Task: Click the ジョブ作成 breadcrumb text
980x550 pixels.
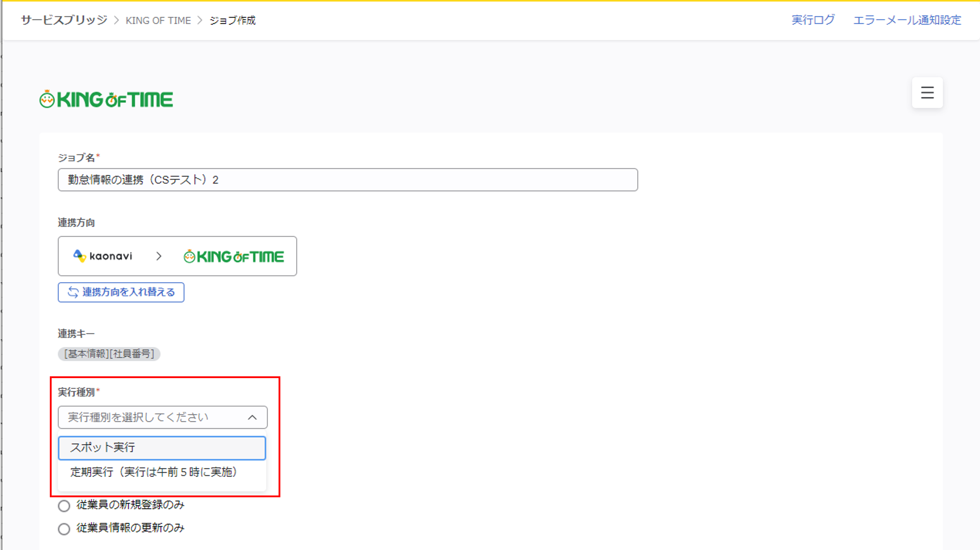Action: pyautogui.click(x=233, y=21)
